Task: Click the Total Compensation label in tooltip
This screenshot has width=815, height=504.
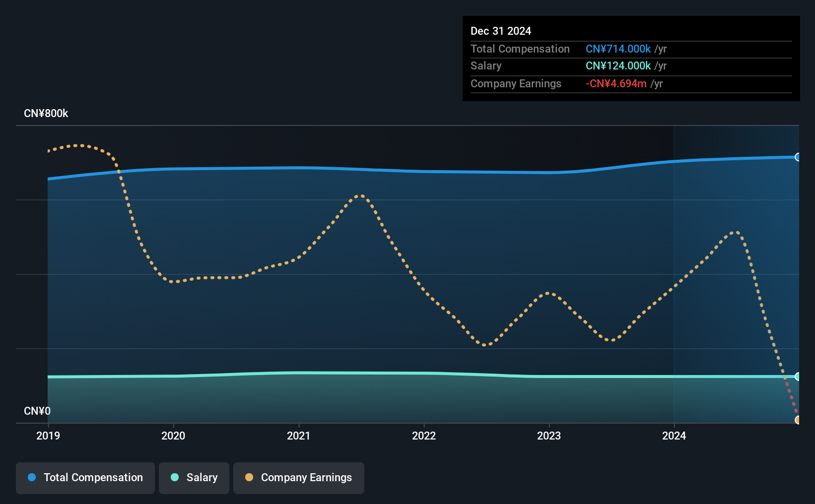Action: point(520,49)
